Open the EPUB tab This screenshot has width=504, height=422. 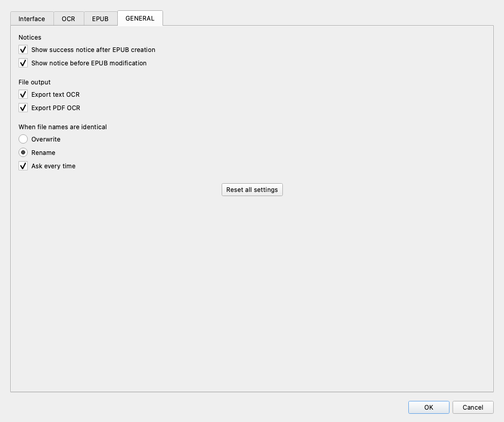[100, 19]
